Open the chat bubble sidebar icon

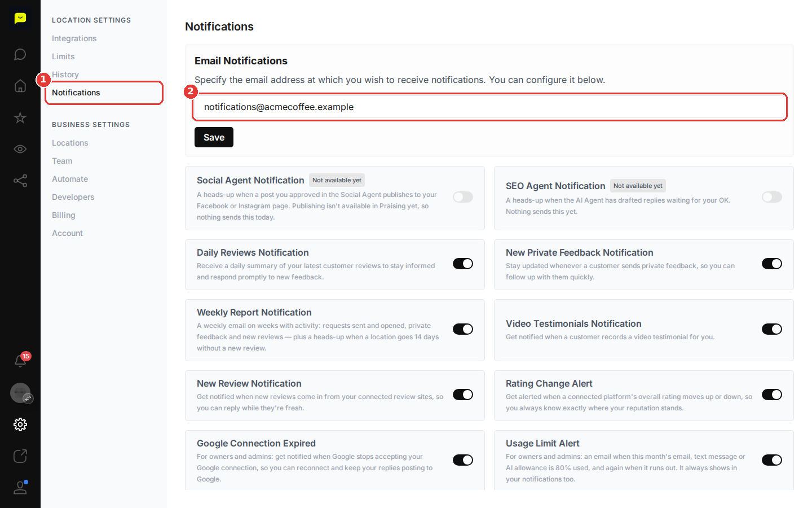click(x=20, y=54)
